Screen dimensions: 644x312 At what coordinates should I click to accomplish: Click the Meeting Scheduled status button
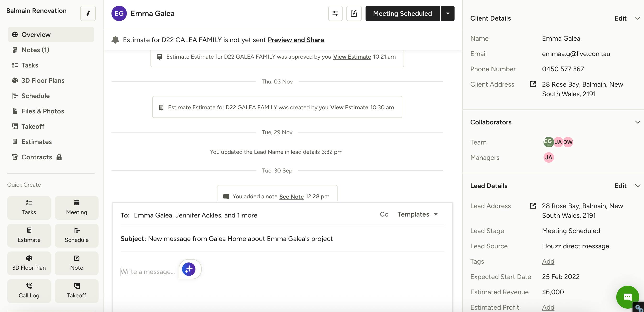point(402,13)
